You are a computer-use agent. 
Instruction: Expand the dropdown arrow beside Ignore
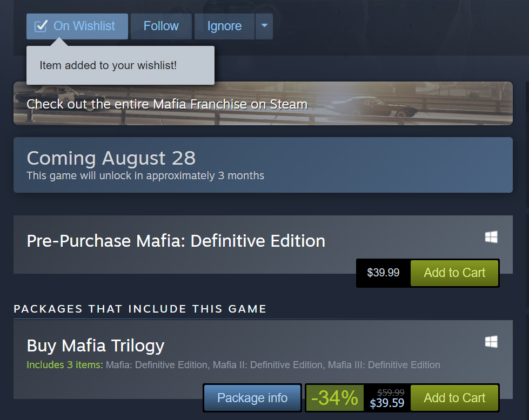[264, 26]
